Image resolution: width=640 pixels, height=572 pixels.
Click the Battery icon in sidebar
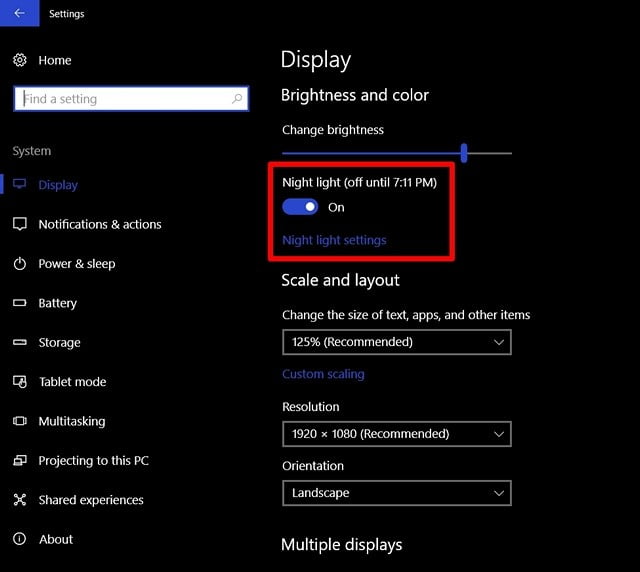pyautogui.click(x=20, y=303)
